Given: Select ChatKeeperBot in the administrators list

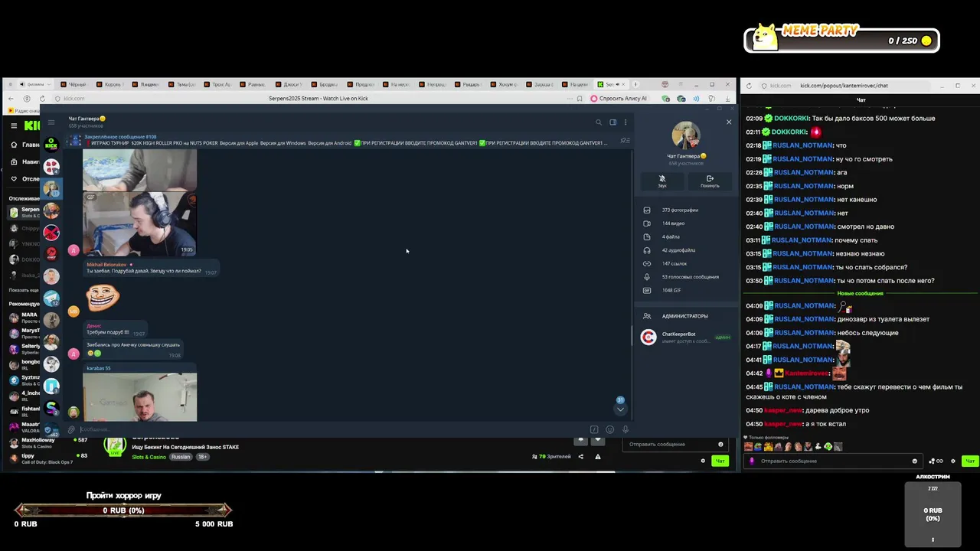Looking at the screenshot, I should click(685, 337).
